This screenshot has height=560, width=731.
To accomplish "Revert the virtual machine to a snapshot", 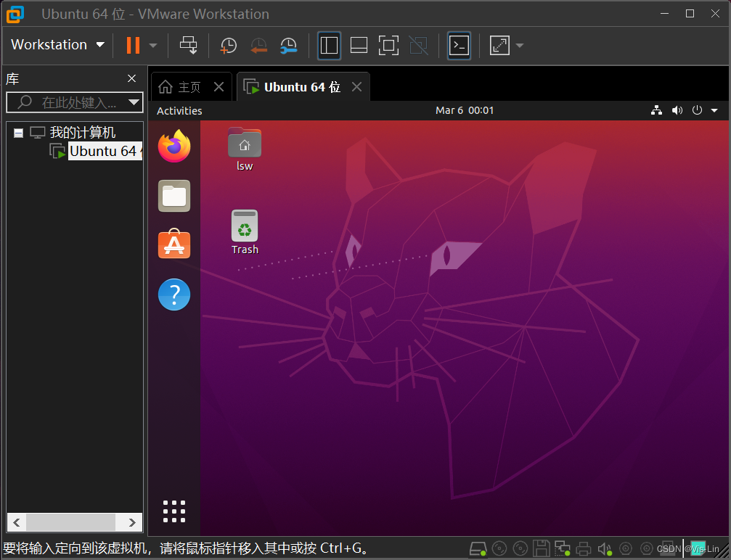I will [x=258, y=46].
